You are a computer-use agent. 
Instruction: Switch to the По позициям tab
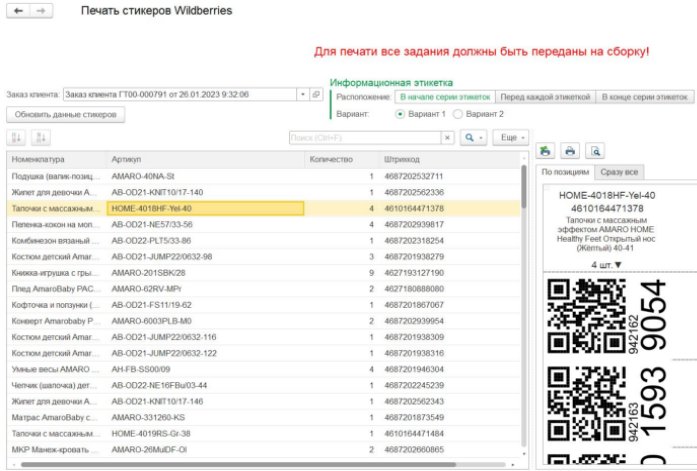[566, 172]
